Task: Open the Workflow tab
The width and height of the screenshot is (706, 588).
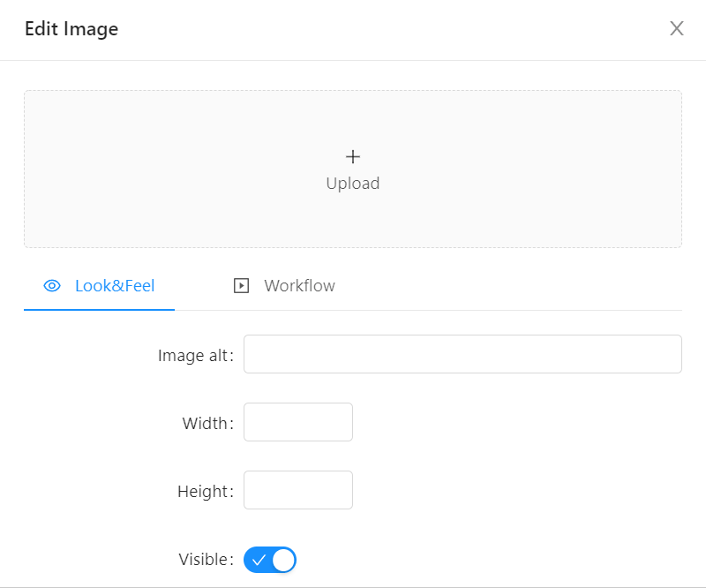Action: [299, 286]
